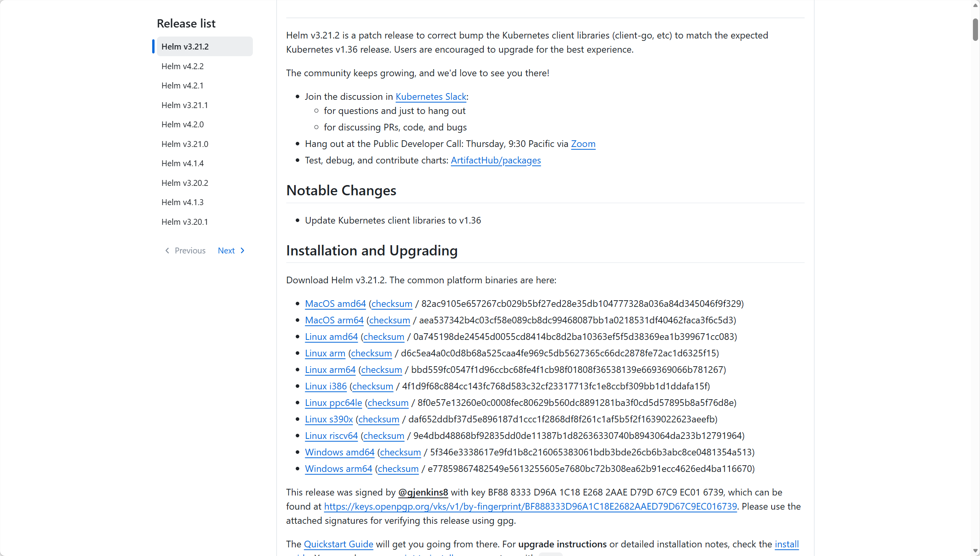Open Helm v3.21.1 release
This screenshot has height=556, width=980.
[x=184, y=105]
